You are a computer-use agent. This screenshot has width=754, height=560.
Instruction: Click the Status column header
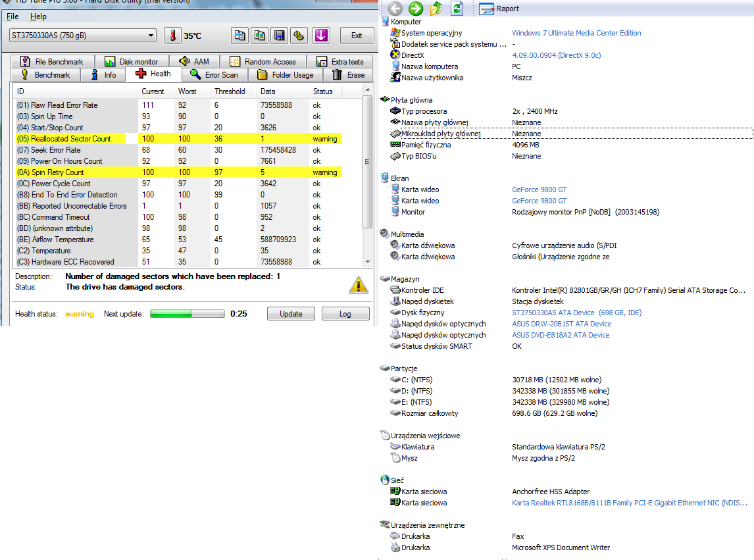[x=326, y=91]
